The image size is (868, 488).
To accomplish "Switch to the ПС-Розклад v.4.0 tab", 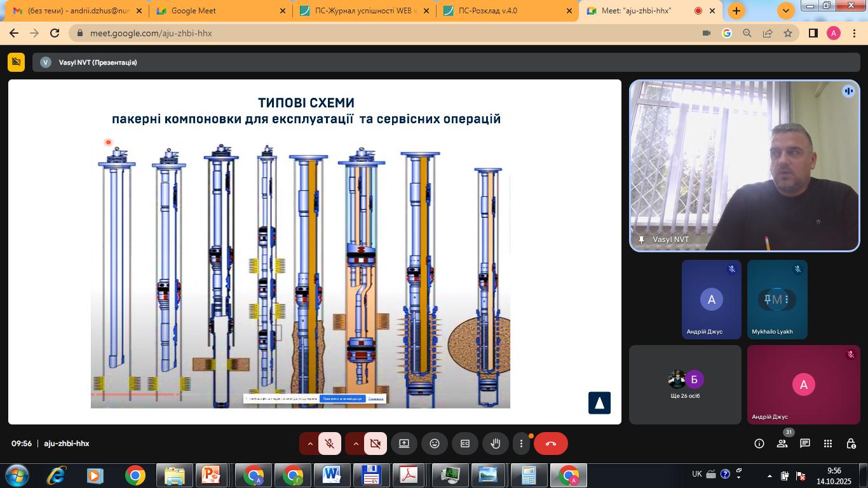I will click(x=505, y=11).
